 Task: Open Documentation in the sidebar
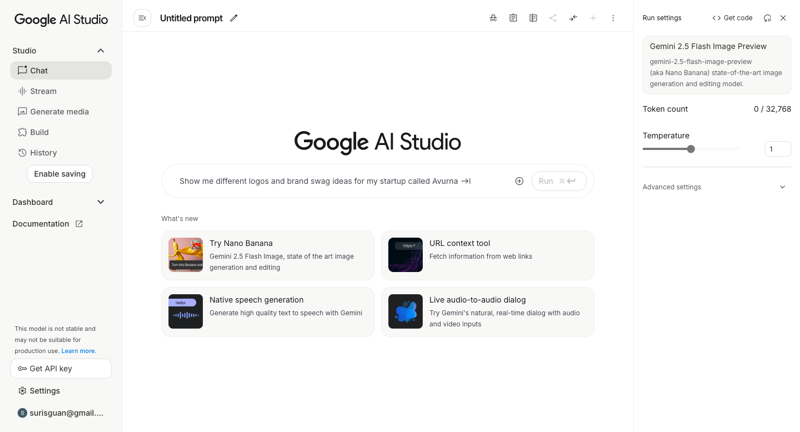(x=47, y=223)
